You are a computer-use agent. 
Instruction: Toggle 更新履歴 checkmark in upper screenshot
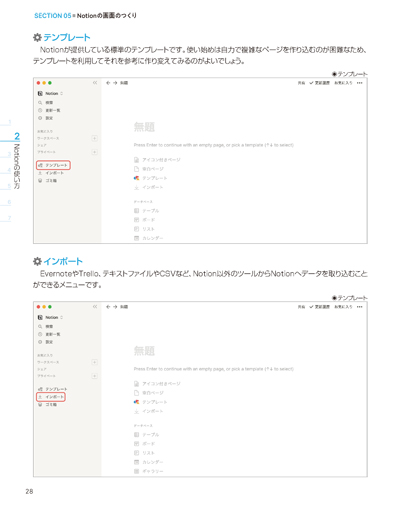click(320, 83)
